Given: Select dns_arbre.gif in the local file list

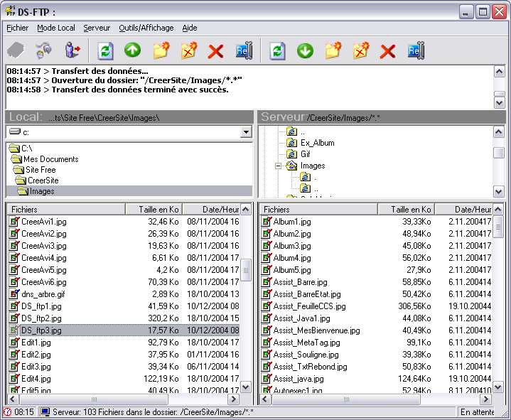Looking at the screenshot, I should coord(43,294).
